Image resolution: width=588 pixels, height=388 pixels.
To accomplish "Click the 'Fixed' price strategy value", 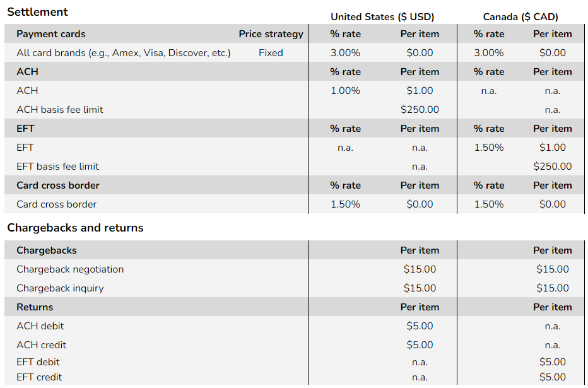I will 271,53.
